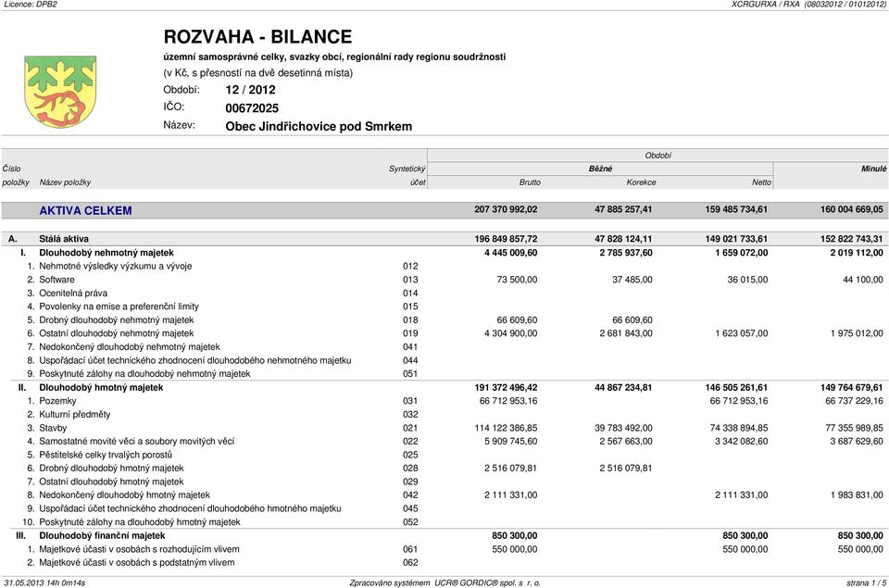Click the Stavby brutto '114 122 386,85'
This screenshot has width=889, height=588.
coord(506,428)
